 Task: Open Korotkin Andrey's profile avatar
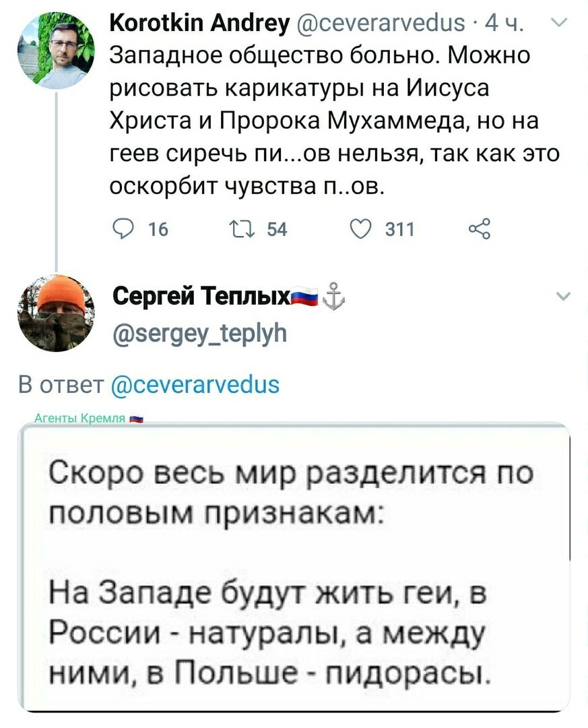pyautogui.click(x=56, y=50)
